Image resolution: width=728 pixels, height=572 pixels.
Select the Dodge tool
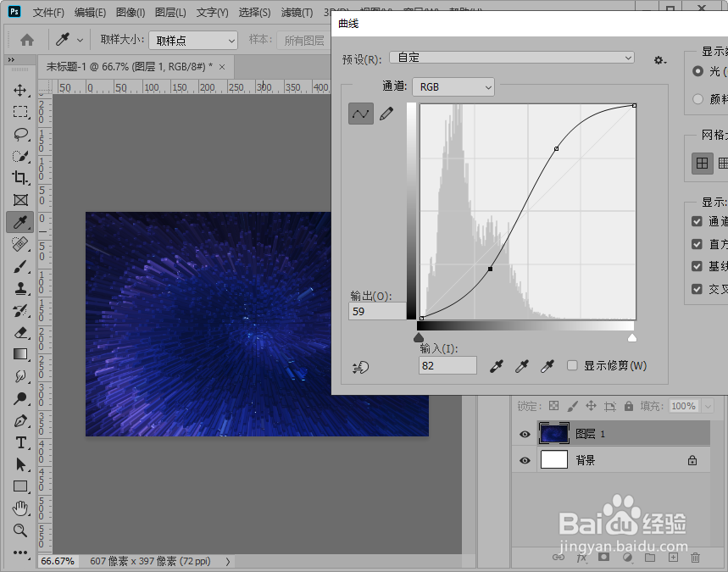coord(20,398)
